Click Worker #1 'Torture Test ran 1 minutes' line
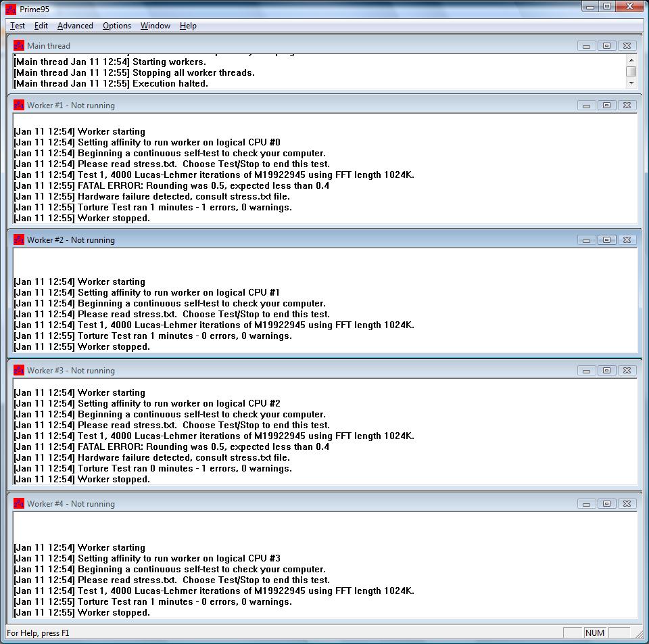The width and height of the screenshot is (649, 644). click(153, 207)
